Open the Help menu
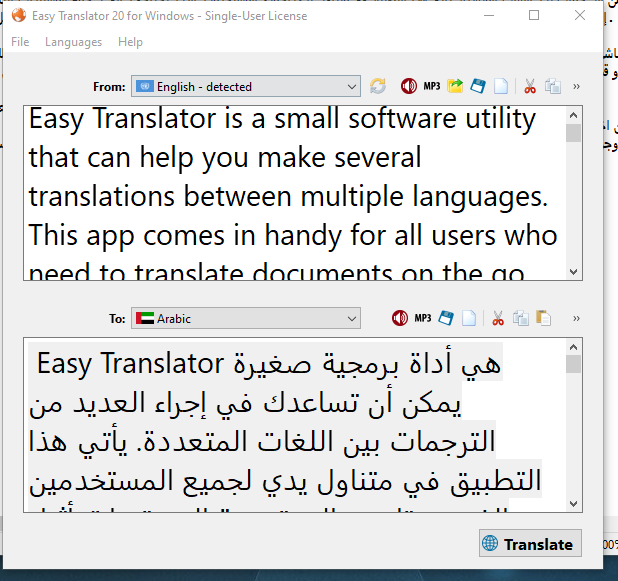The image size is (618, 581). 130,42
